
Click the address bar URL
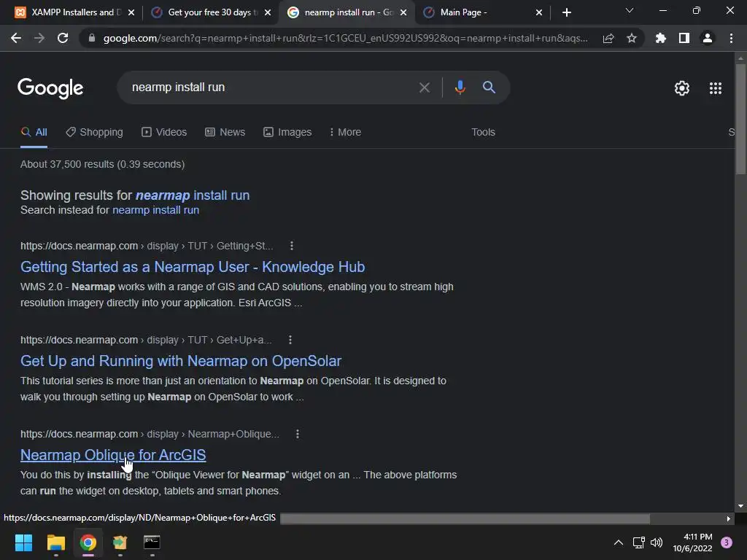point(345,38)
